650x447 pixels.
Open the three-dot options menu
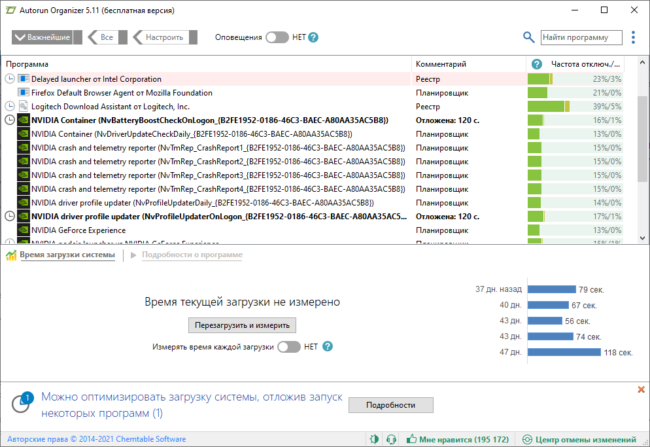(x=633, y=37)
